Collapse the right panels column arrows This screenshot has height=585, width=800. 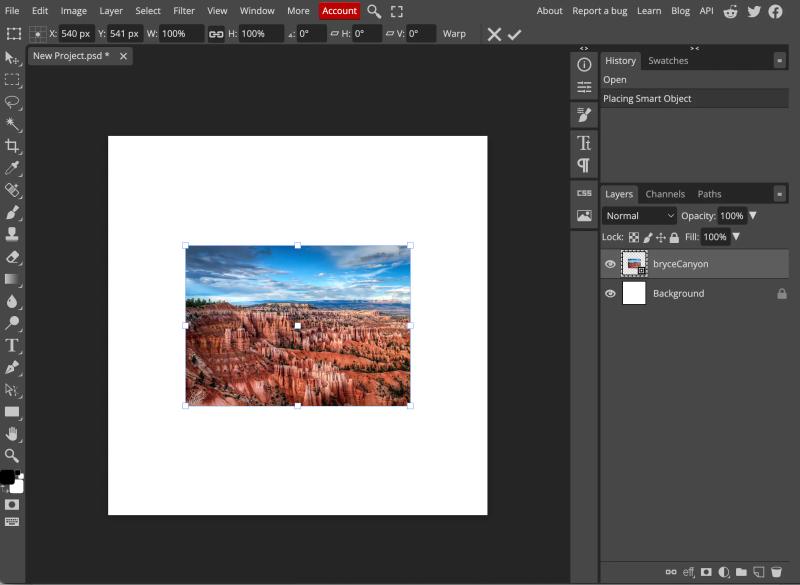[694, 48]
